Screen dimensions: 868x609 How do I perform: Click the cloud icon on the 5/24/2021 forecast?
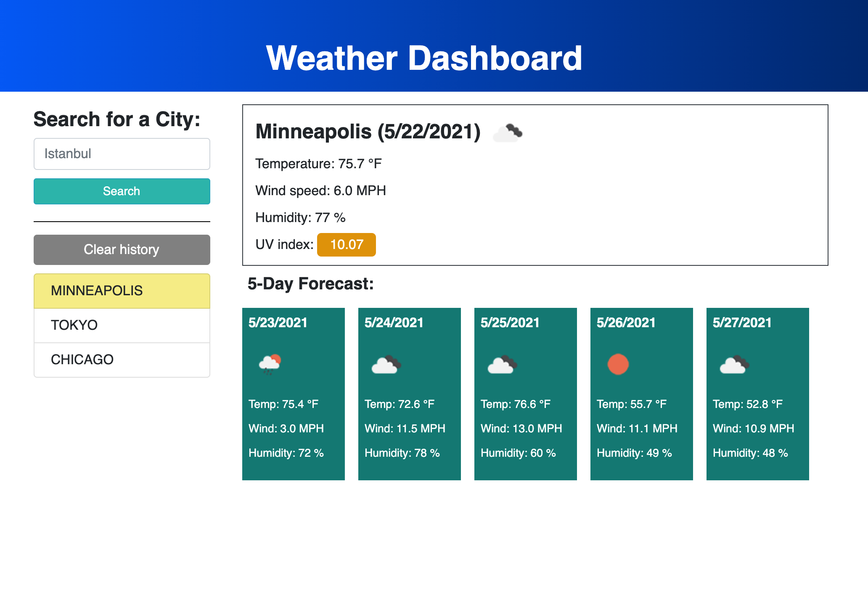click(x=386, y=364)
